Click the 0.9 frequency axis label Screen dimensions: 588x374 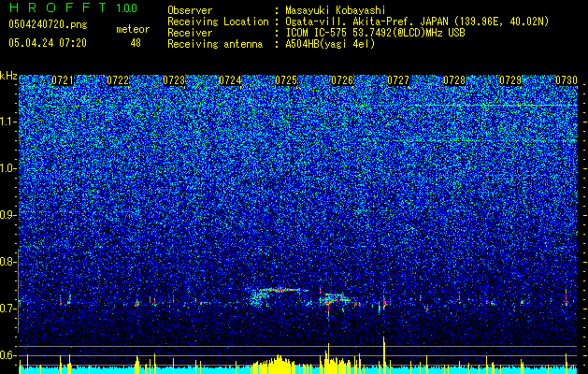click(7, 215)
